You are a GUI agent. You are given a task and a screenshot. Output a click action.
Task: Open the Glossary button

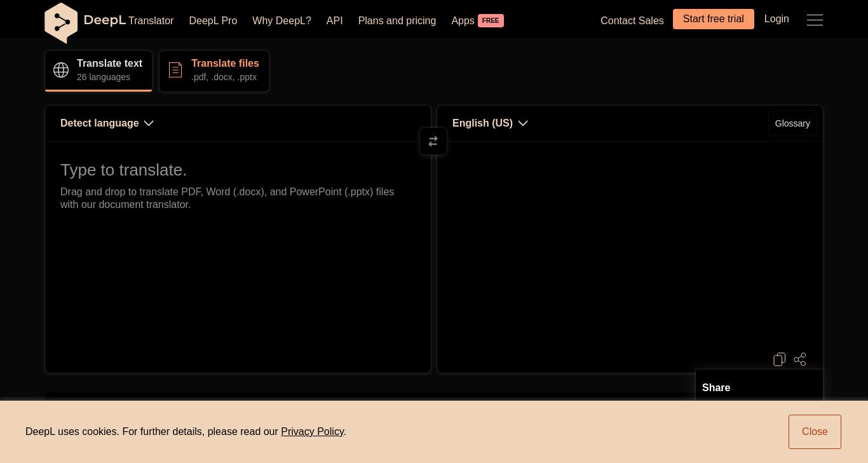792,123
